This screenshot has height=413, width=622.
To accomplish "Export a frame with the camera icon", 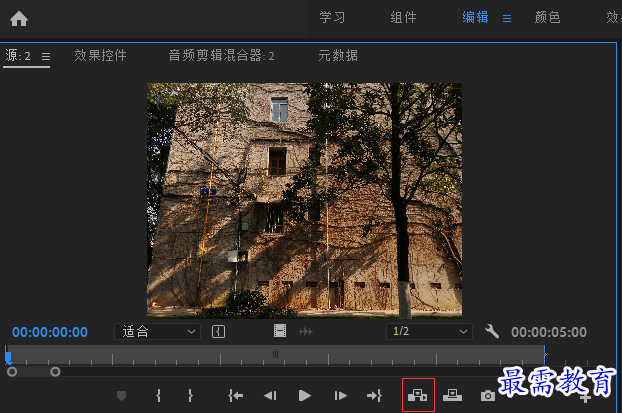I will point(488,396).
